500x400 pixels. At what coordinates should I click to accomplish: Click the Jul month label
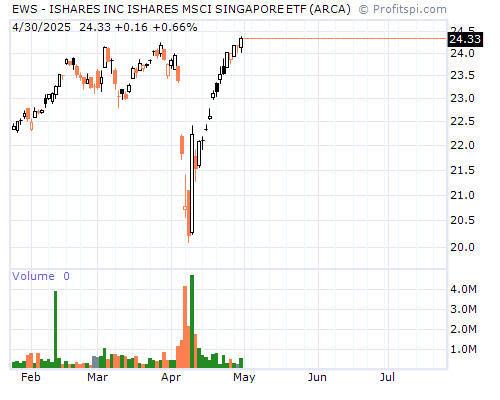(387, 377)
